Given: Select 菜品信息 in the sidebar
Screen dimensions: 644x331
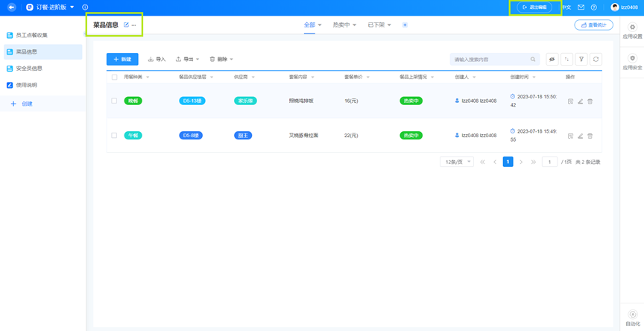Looking at the screenshot, I should pos(42,51).
